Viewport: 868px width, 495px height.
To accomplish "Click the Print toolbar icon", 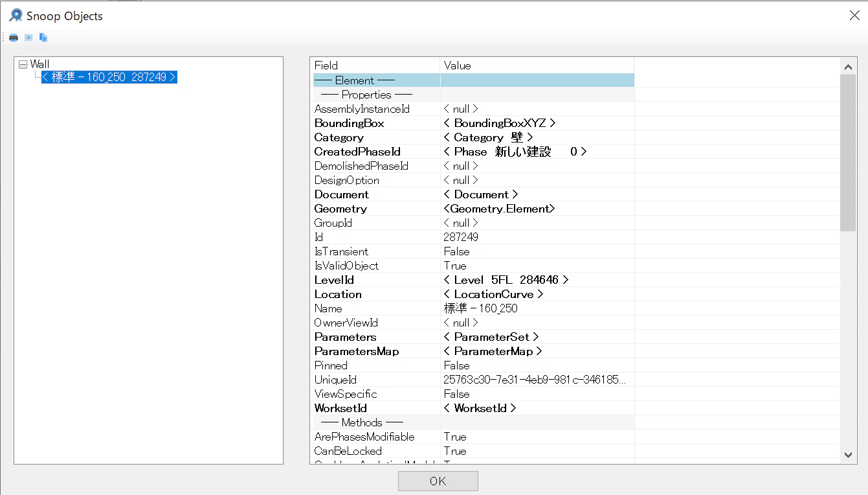I will (x=14, y=38).
